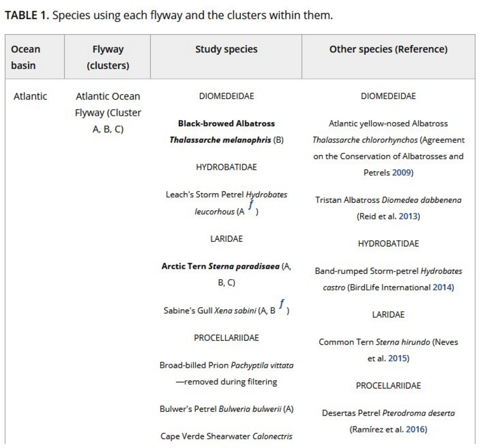Click the Atlantic Ocean Flyway cell text

point(108,113)
